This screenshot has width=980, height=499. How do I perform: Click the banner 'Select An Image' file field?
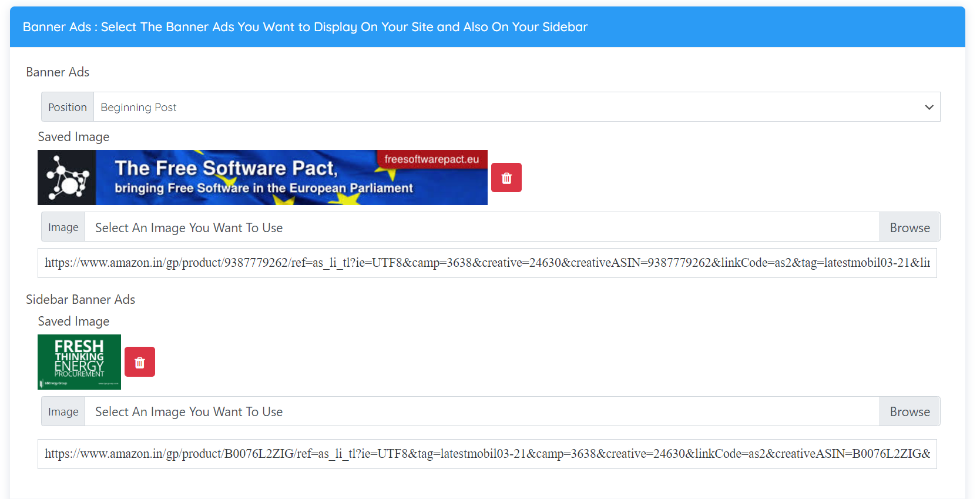click(482, 227)
